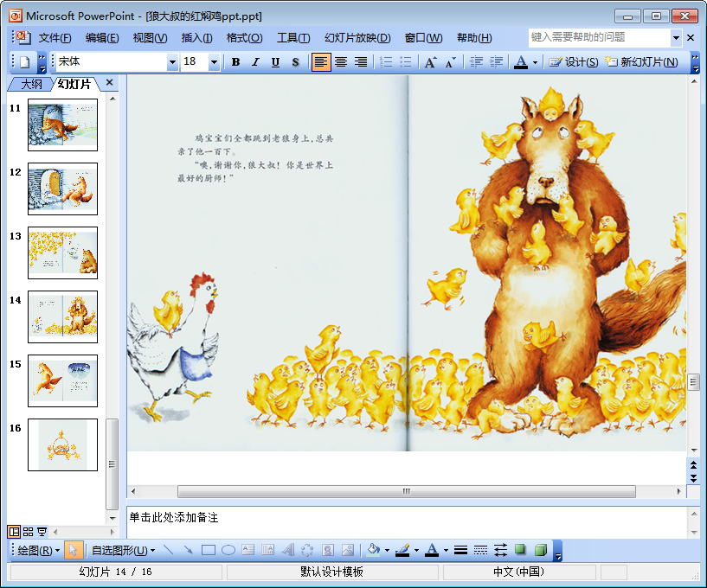Apply font color from formatting toolbar
This screenshot has width=707, height=588.
coord(521,62)
